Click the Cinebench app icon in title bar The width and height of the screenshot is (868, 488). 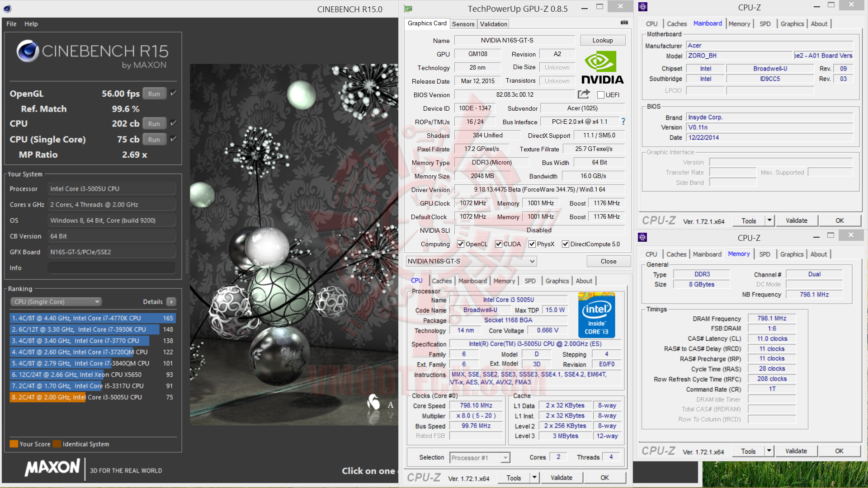click(8, 9)
